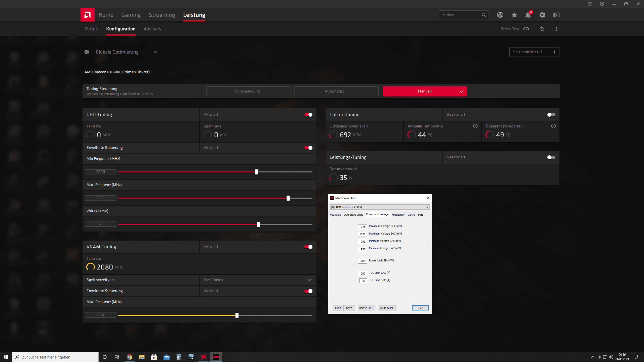Disable the GPU-Tuning toggle

pos(308,115)
